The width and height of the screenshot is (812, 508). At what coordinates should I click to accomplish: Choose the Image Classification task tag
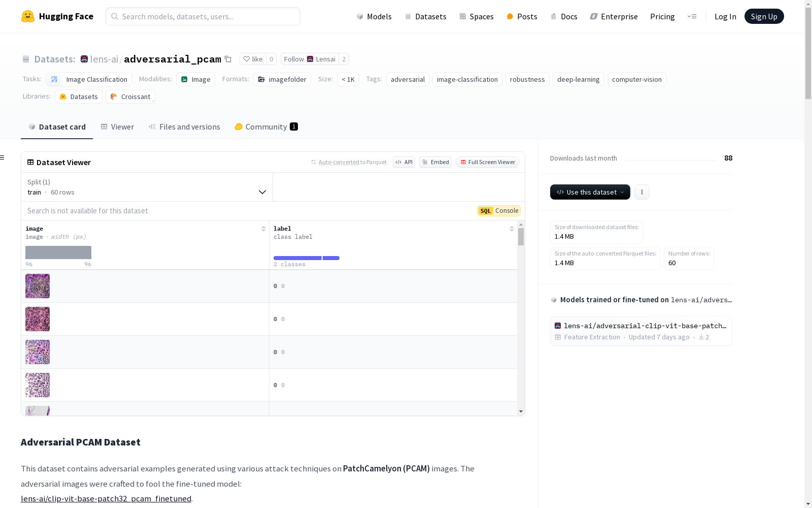[x=89, y=79]
